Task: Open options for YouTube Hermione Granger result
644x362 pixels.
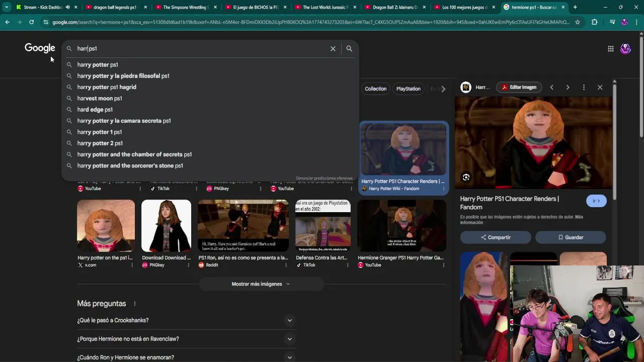Action: click(443, 265)
